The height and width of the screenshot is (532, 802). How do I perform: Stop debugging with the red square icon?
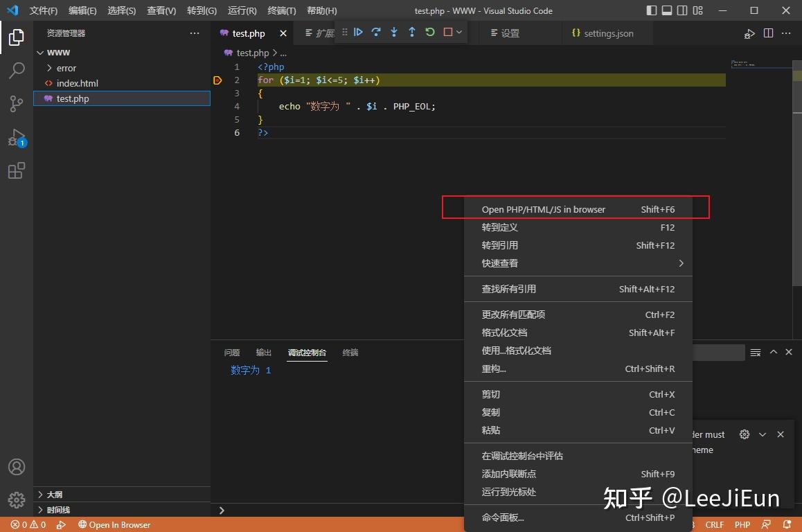(x=448, y=32)
